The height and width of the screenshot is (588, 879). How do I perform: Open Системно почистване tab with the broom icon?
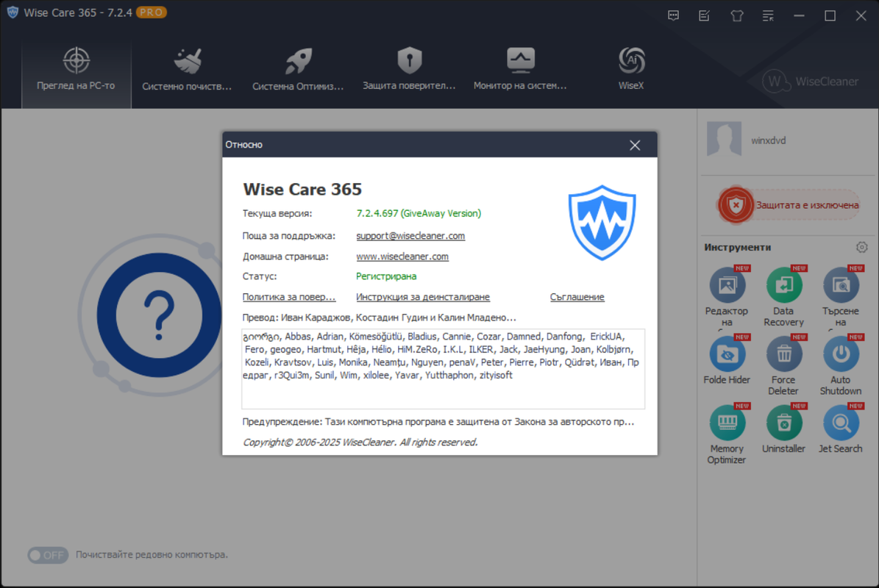(187, 70)
